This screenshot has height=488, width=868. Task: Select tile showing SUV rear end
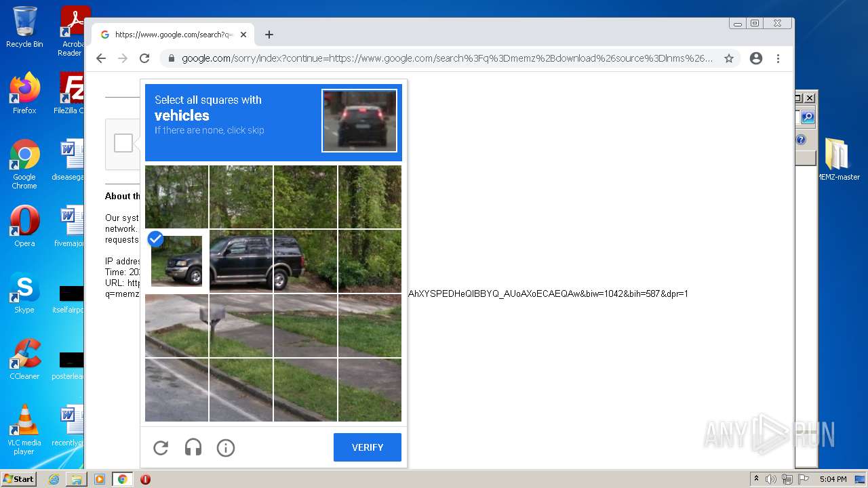tap(305, 261)
